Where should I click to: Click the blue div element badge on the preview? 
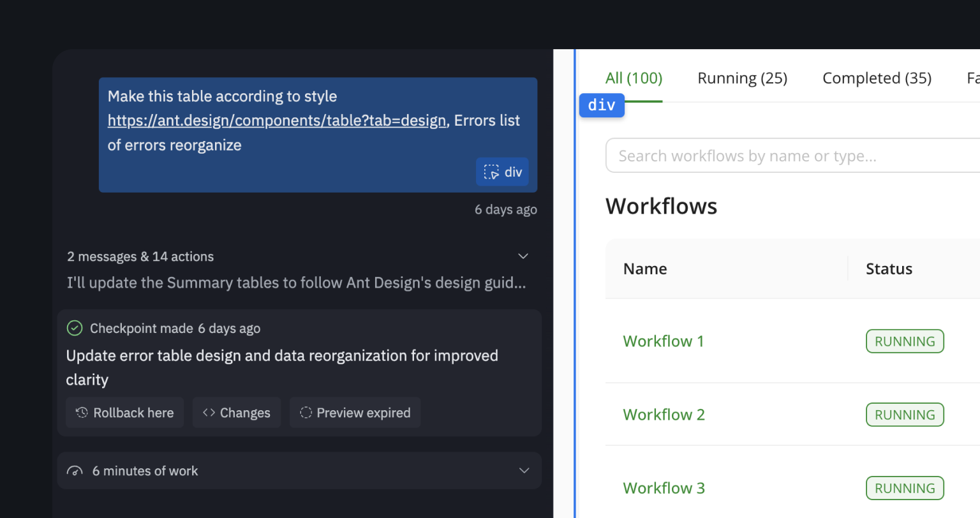(601, 105)
